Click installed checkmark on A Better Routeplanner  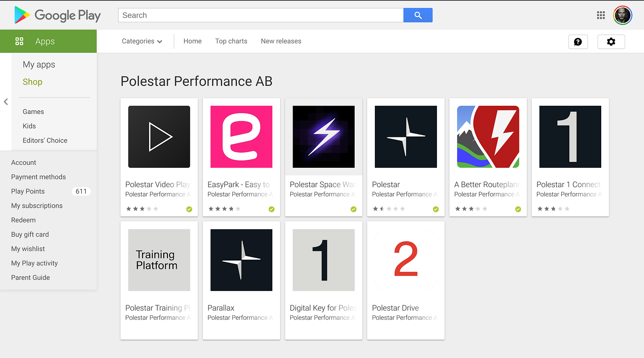518,209
